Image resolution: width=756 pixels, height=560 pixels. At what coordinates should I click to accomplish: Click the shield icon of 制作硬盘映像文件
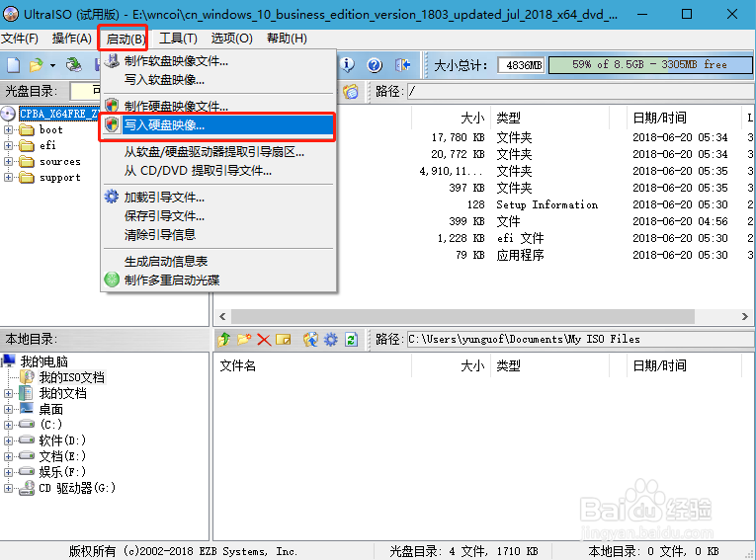pyautogui.click(x=112, y=106)
